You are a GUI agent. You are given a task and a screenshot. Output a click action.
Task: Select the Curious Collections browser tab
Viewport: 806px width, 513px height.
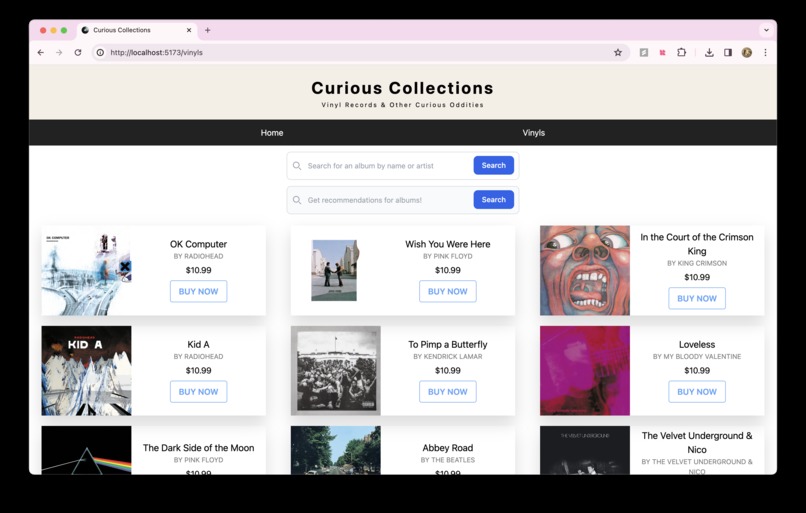[137, 30]
